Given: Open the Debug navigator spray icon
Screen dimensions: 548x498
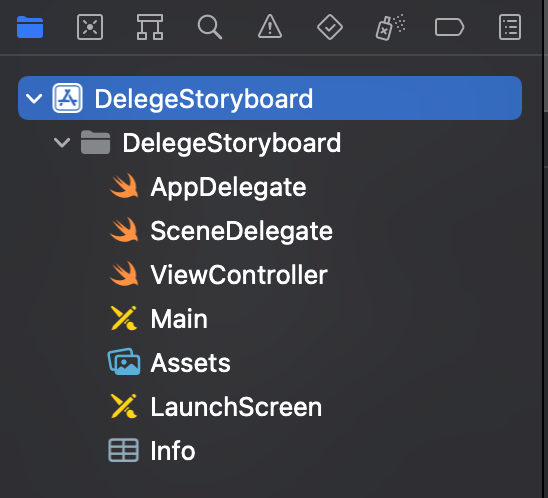Looking at the screenshot, I should [x=390, y=27].
